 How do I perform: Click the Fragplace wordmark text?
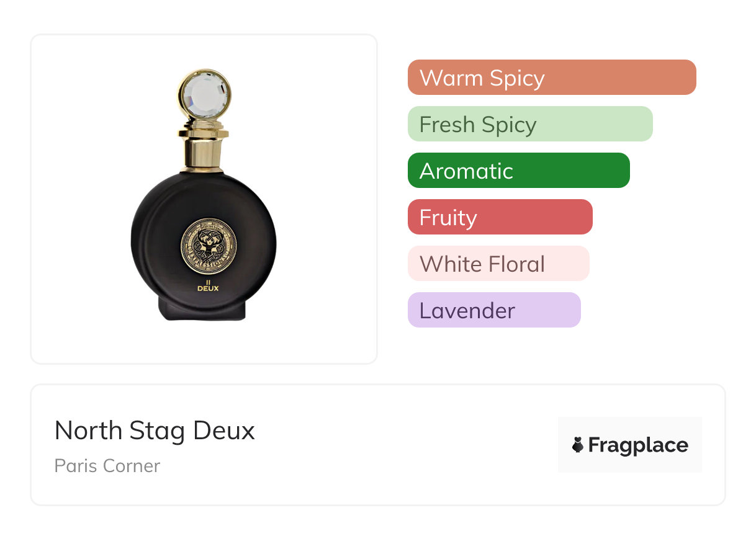[638, 445]
